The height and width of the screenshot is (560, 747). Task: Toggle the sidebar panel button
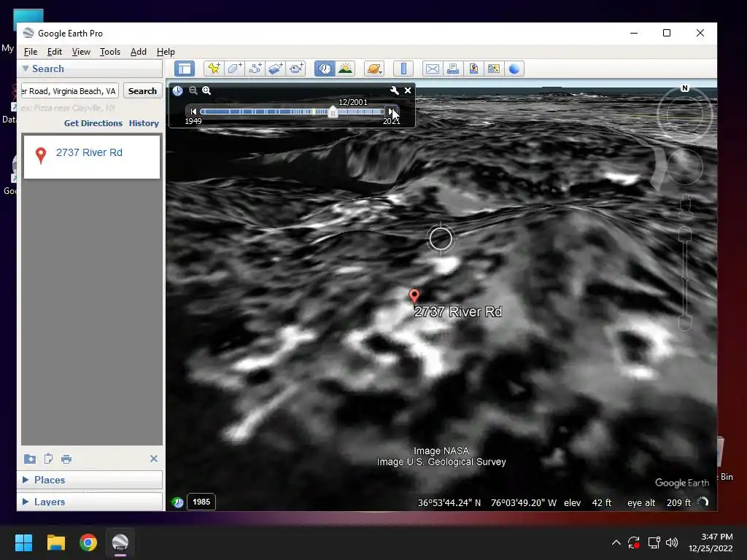pos(185,69)
